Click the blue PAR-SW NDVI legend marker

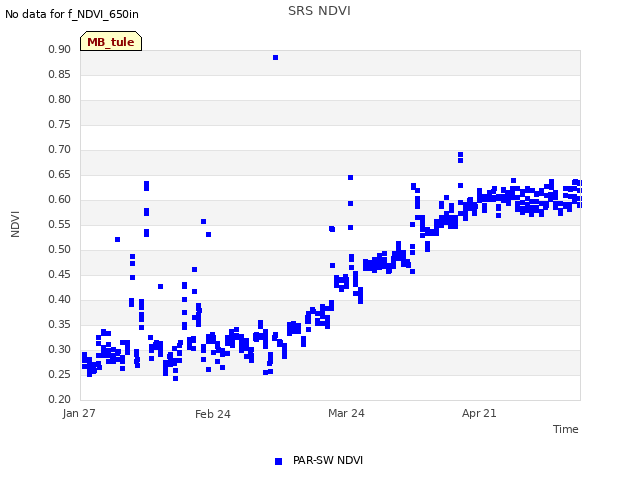pyautogui.click(x=278, y=461)
